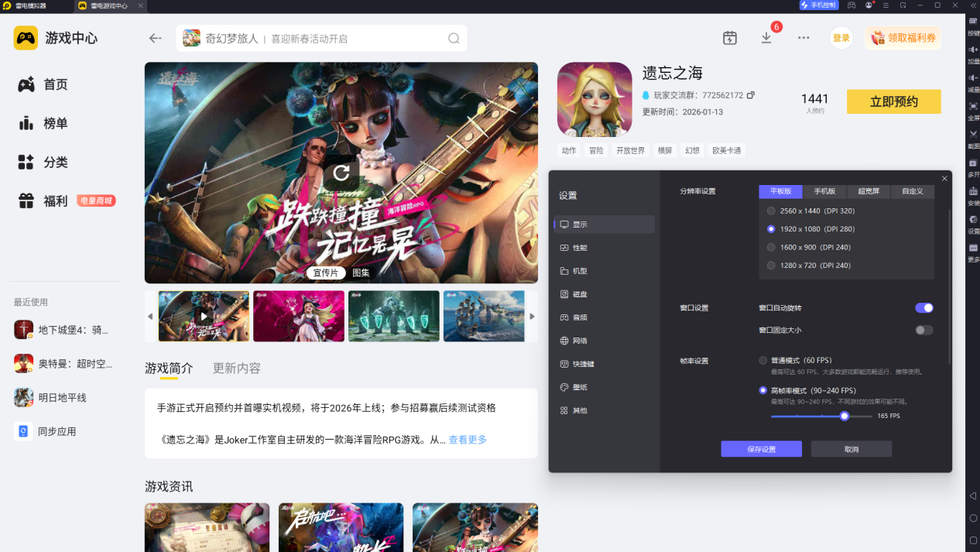Viewport: 980px width, 552px height.
Task: Open 性能 performance settings section
Action: click(605, 248)
